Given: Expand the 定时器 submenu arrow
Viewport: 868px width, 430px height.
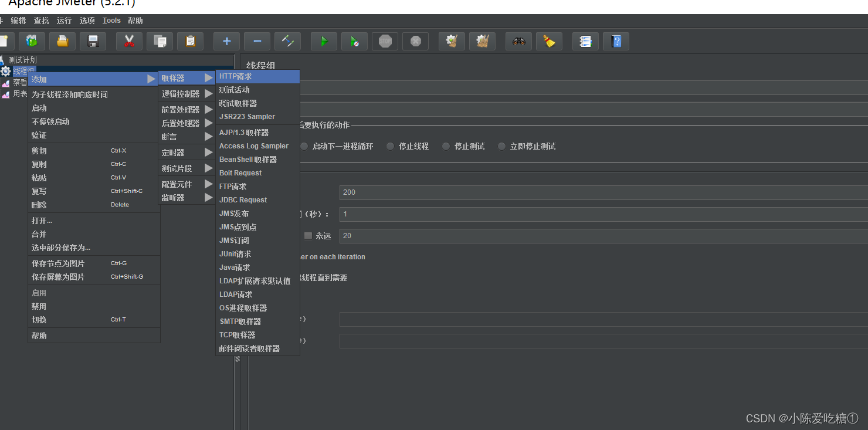Looking at the screenshot, I should click(208, 153).
